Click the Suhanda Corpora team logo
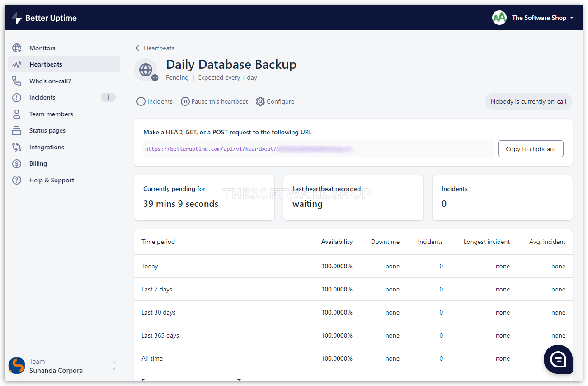588x386 pixels. click(x=17, y=366)
